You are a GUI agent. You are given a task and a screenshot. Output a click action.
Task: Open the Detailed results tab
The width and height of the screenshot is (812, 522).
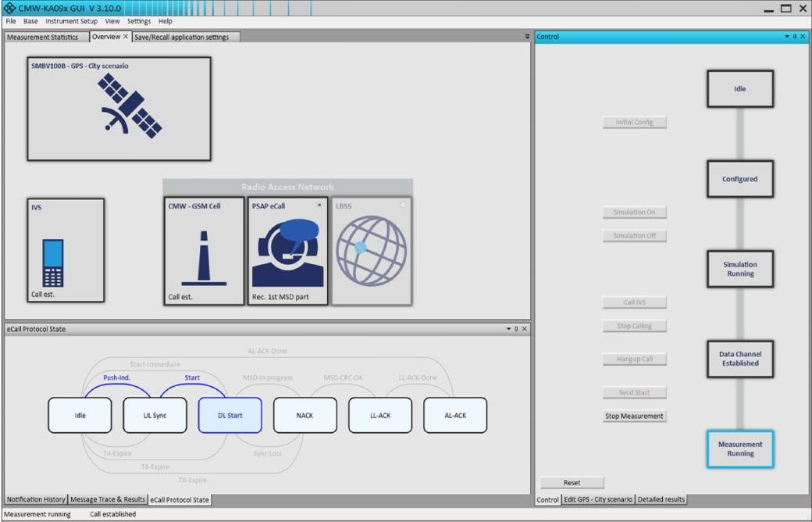pos(661,499)
